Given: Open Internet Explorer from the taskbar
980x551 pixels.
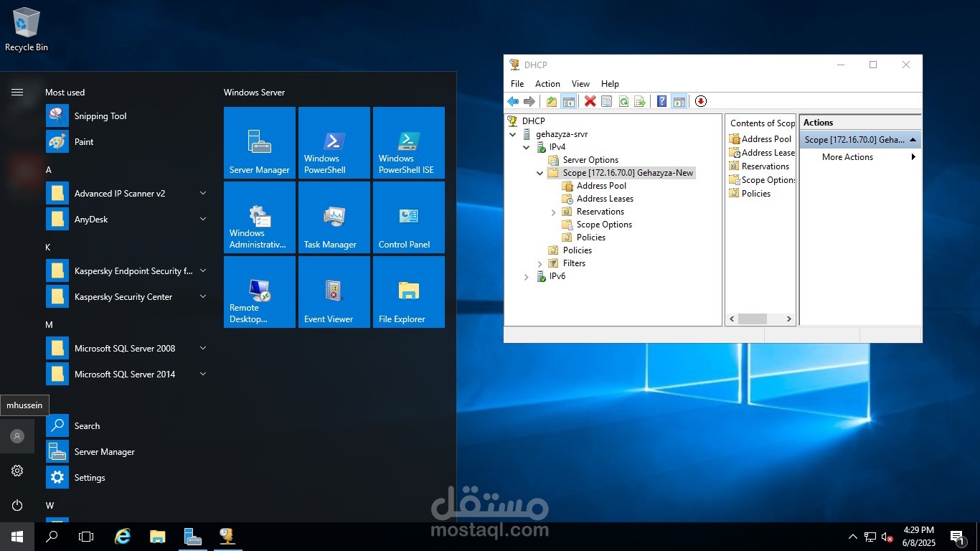Looking at the screenshot, I should [123, 536].
